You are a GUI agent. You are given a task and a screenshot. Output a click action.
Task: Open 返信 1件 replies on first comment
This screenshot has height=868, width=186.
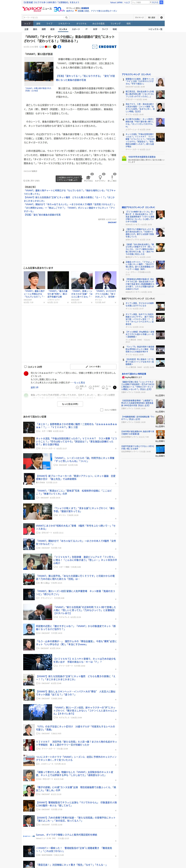coord(34,388)
